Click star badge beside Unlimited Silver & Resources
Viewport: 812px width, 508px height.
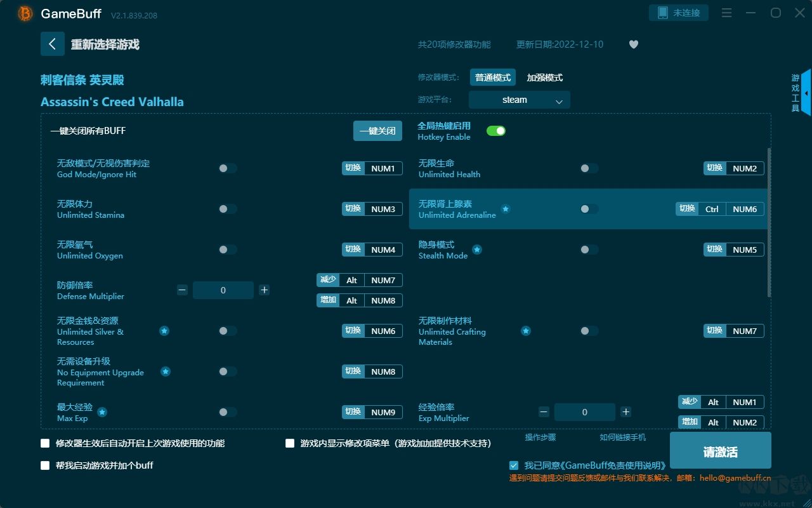pos(164,331)
